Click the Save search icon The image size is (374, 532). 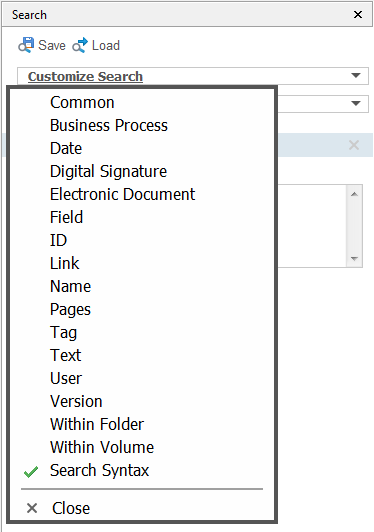pyautogui.click(x=26, y=45)
